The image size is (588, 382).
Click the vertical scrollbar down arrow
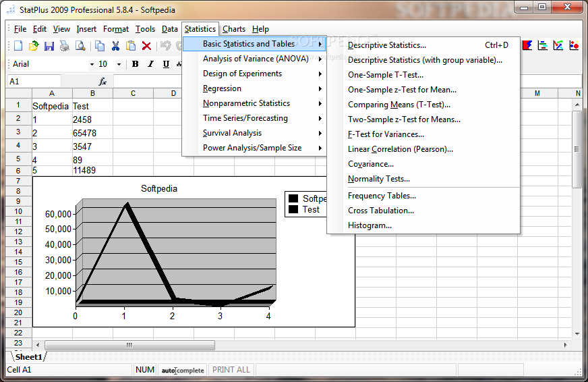(x=577, y=333)
